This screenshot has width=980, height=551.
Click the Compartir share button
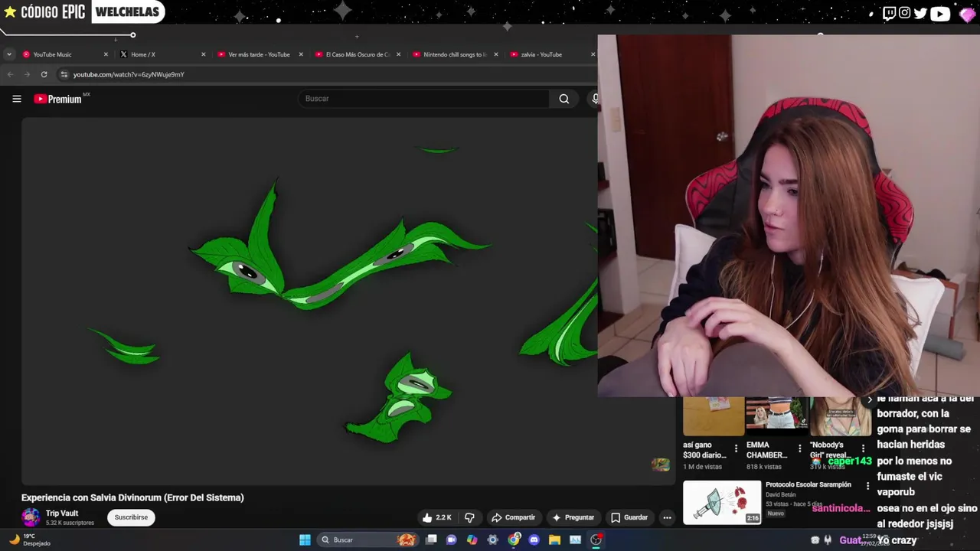click(x=513, y=517)
